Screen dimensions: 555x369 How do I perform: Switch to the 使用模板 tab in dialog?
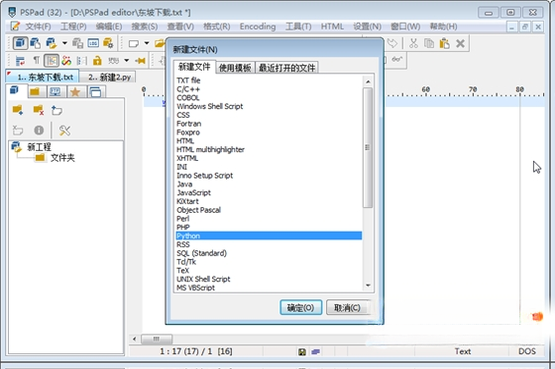(235, 68)
